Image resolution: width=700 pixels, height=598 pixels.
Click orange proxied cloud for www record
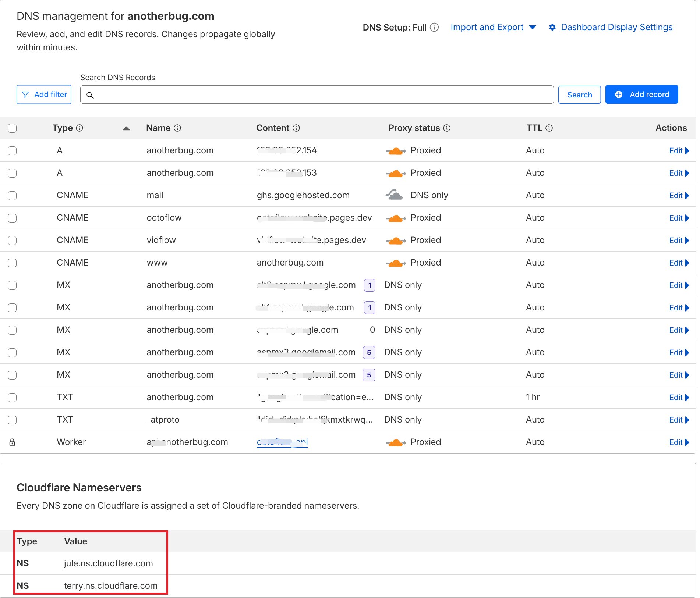point(396,263)
